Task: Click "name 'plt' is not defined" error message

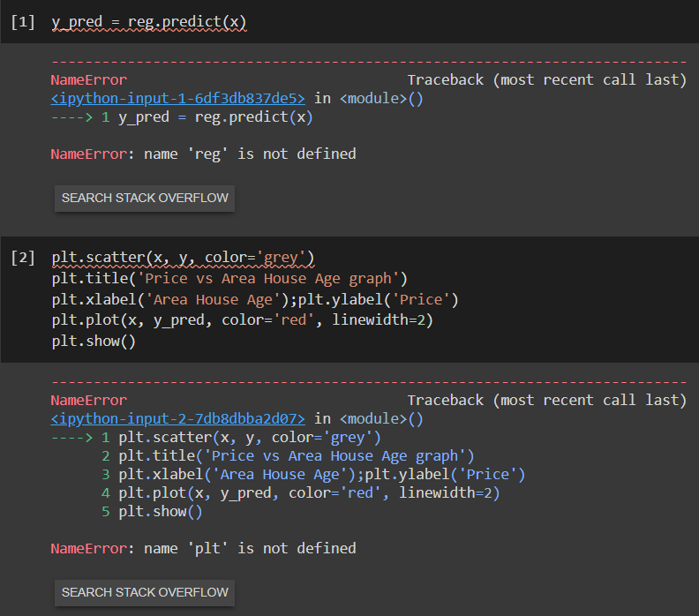Action: click(x=250, y=548)
